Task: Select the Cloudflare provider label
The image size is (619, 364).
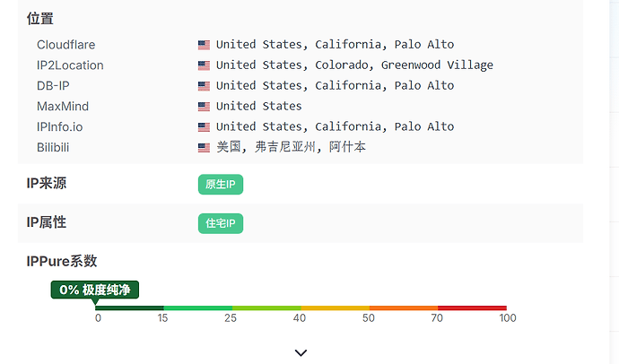Action: (65, 45)
